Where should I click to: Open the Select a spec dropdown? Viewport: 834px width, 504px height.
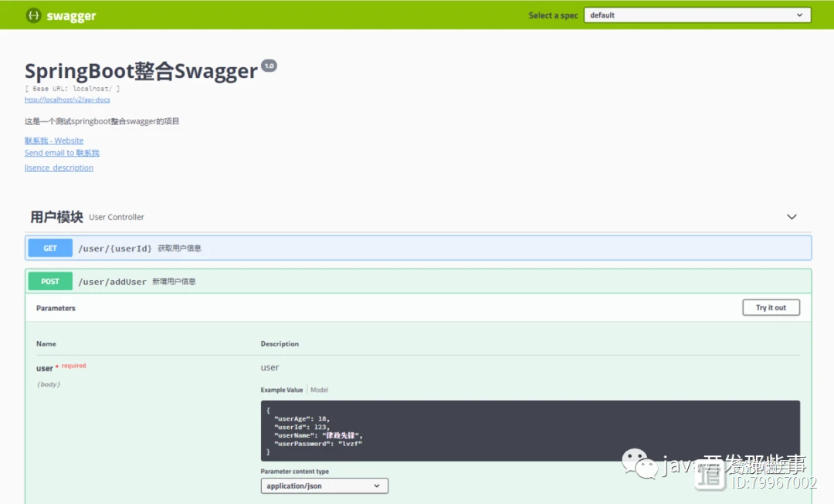[x=697, y=15]
